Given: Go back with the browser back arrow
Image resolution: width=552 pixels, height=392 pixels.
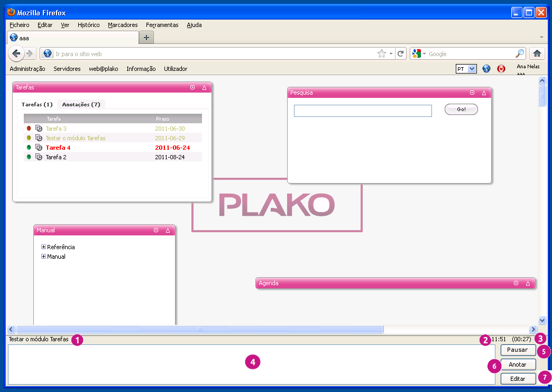Looking at the screenshot, I should [16, 53].
